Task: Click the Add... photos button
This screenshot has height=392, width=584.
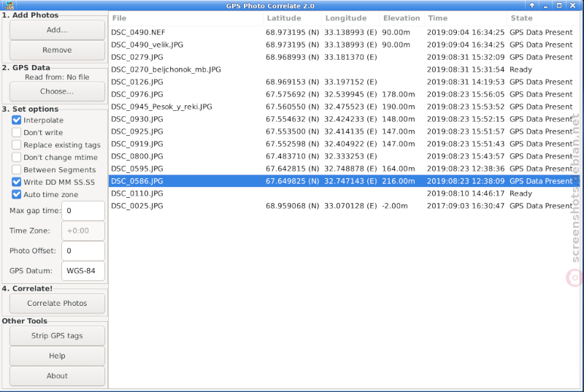Action: [x=57, y=30]
